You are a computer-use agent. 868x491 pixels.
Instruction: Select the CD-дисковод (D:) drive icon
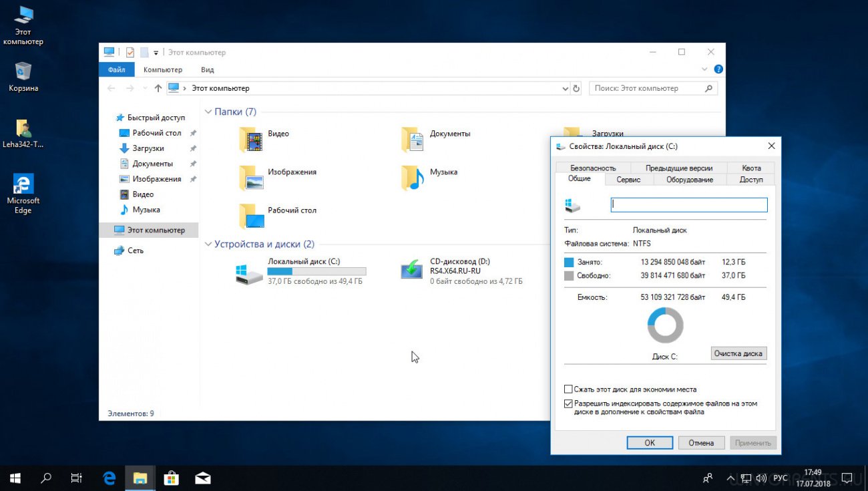coord(411,270)
